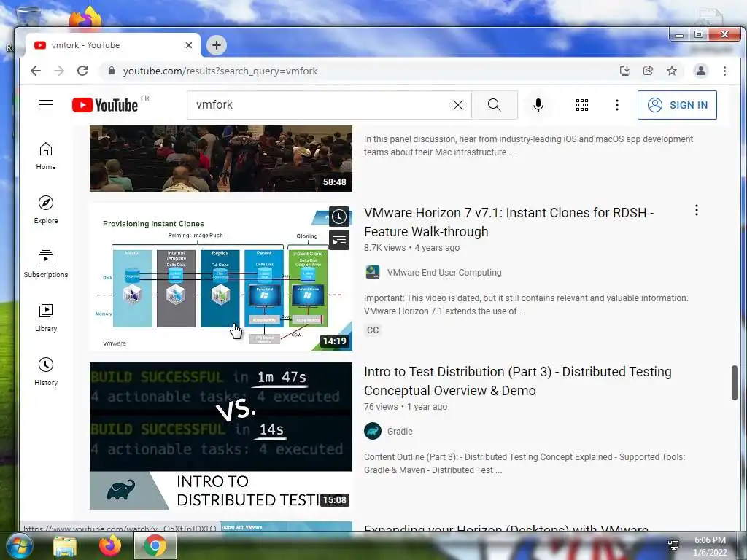Open Explore in the sidebar
The height and width of the screenshot is (560, 747).
46,210
